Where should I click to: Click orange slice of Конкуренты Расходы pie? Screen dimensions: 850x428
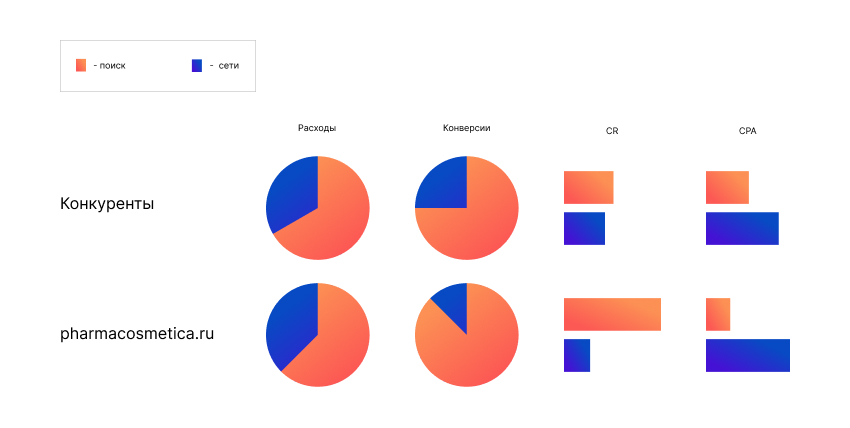coord(335,225)
